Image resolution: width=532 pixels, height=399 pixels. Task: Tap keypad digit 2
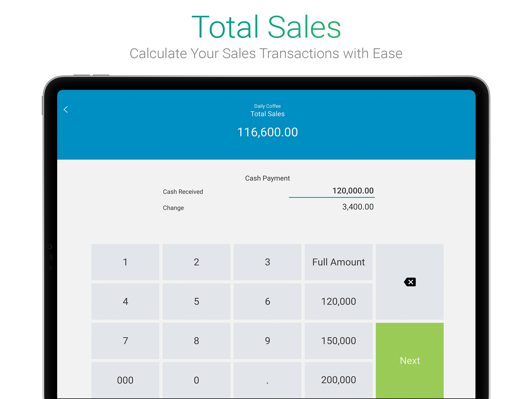click(x=196, y=262)
